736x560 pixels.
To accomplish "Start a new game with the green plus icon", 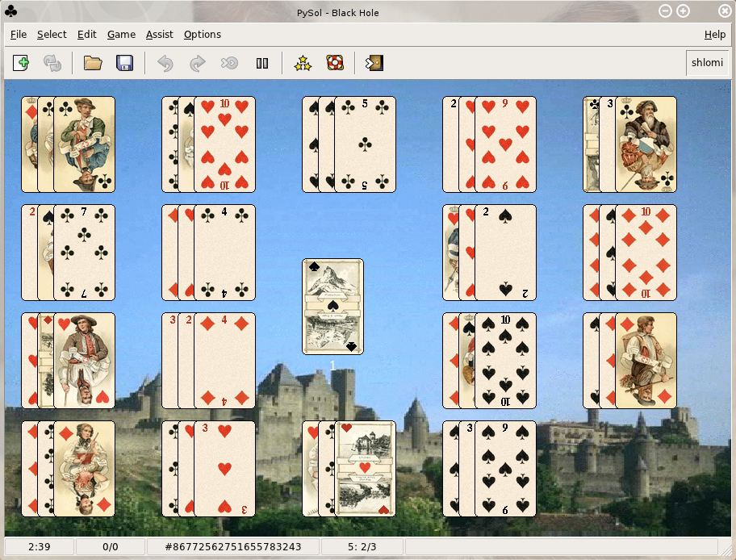I will (21, 63).
